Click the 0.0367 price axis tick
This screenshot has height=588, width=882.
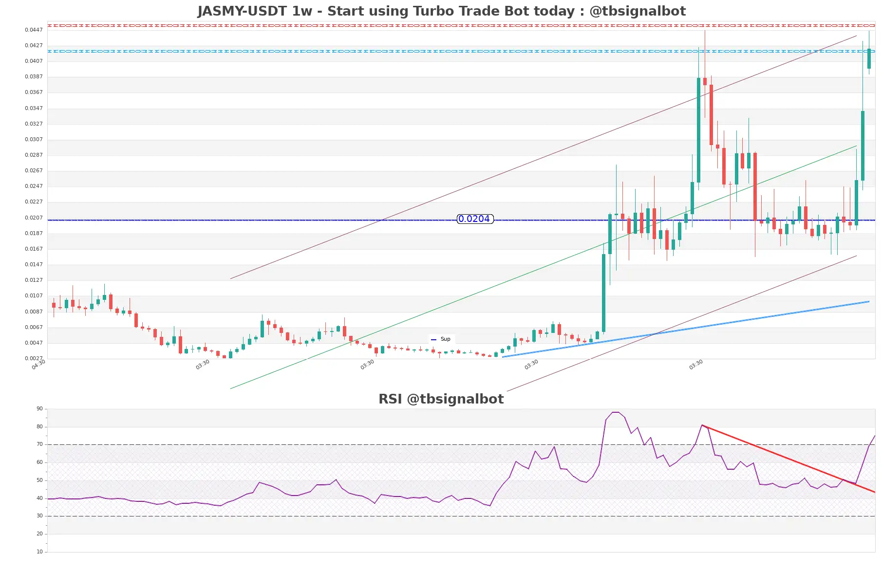tap(34, 92)
